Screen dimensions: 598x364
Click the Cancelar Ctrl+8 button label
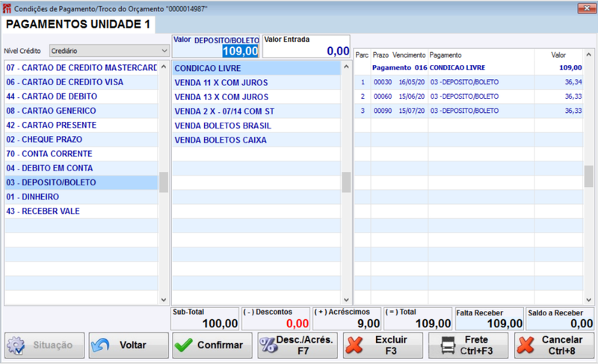pyautogui.click(x=562, y=345)
